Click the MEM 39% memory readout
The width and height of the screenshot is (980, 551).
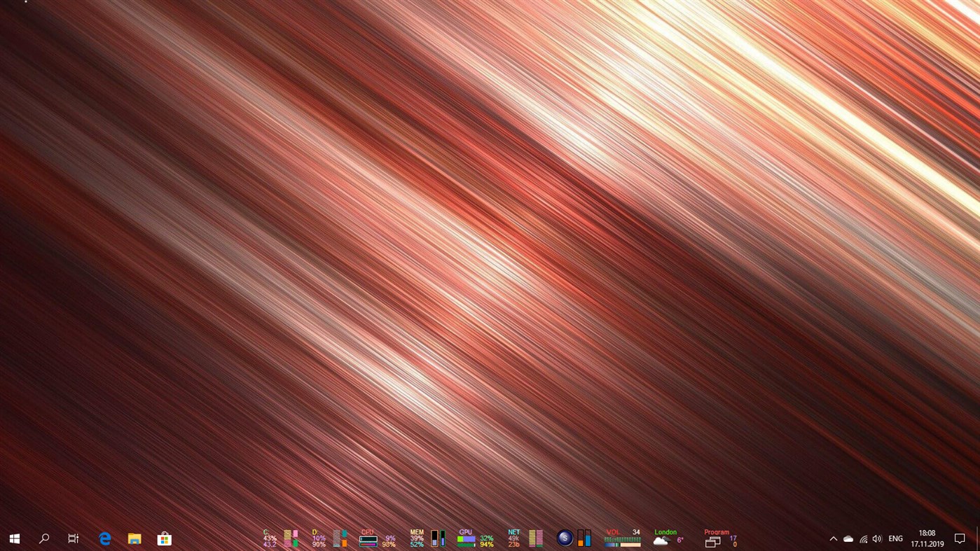pyautogui.click(x=417, y=538)
